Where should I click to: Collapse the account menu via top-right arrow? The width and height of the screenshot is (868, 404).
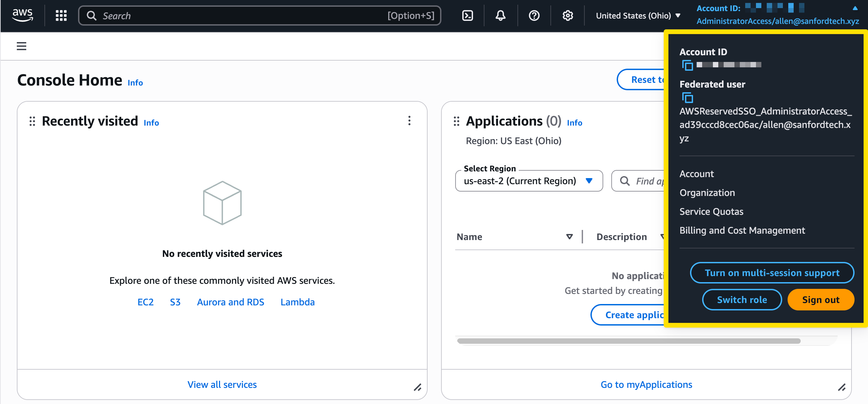[x=855, y=8]
